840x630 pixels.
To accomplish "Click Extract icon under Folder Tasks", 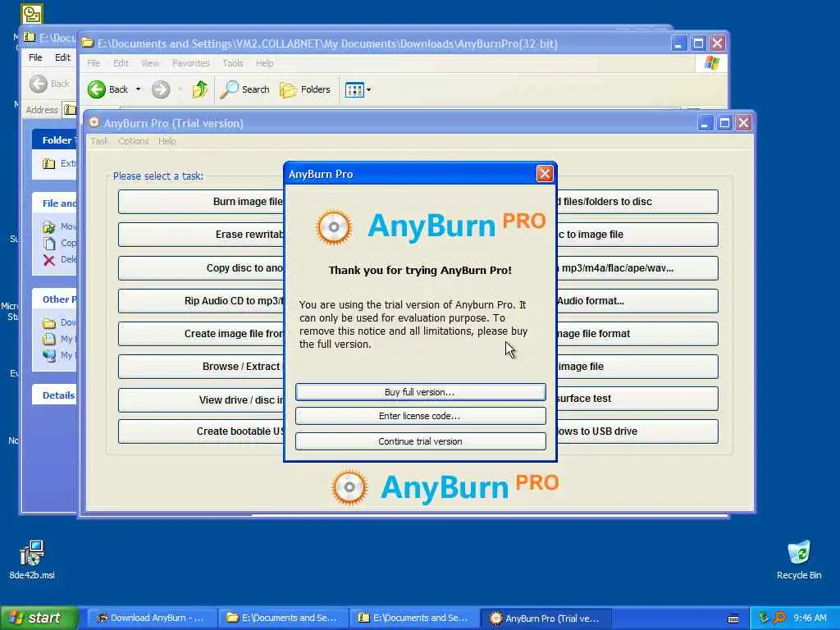I will coord(48,163).
